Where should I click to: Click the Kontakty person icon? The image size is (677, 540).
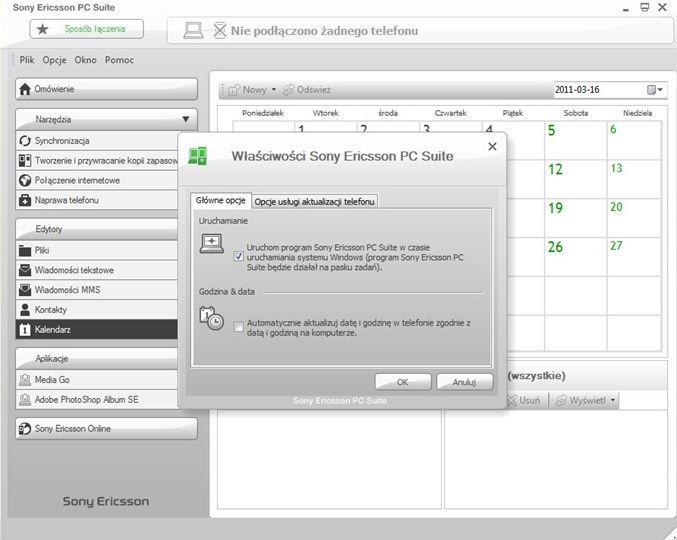[x=25, y=309]
